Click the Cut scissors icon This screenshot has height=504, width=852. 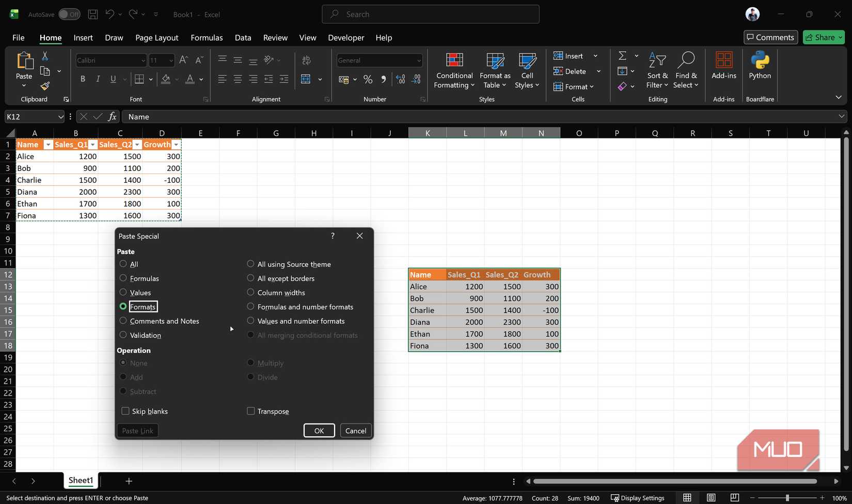pyautogui.click(x=45, y=56)
